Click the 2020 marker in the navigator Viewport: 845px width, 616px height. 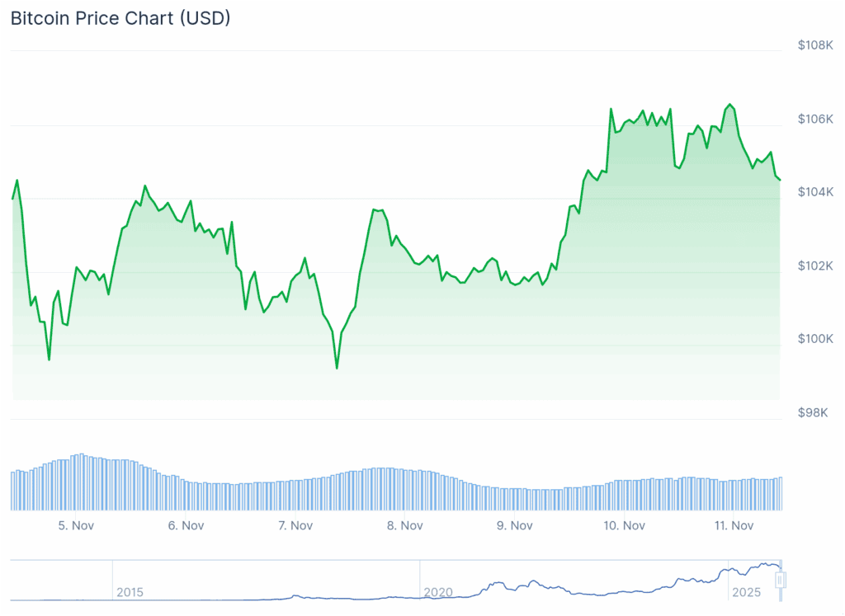pos(437,592)
